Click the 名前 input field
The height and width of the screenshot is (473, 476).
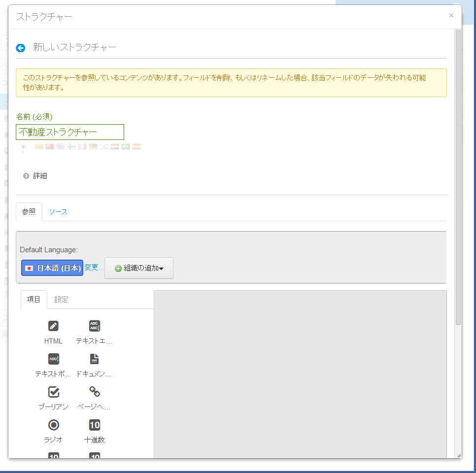[x=70, y=132]
